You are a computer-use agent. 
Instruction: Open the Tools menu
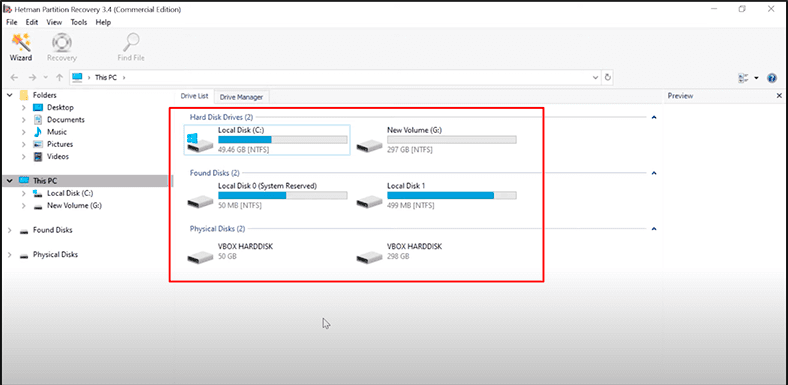point(79,22)
